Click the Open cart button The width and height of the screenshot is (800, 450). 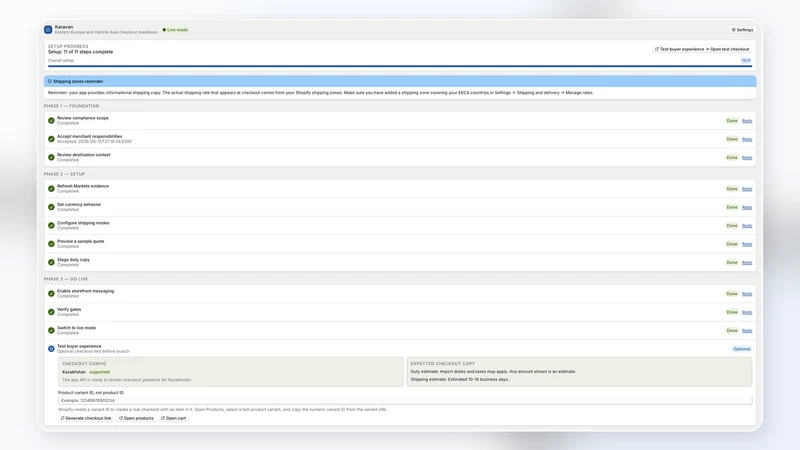[173, 418]
